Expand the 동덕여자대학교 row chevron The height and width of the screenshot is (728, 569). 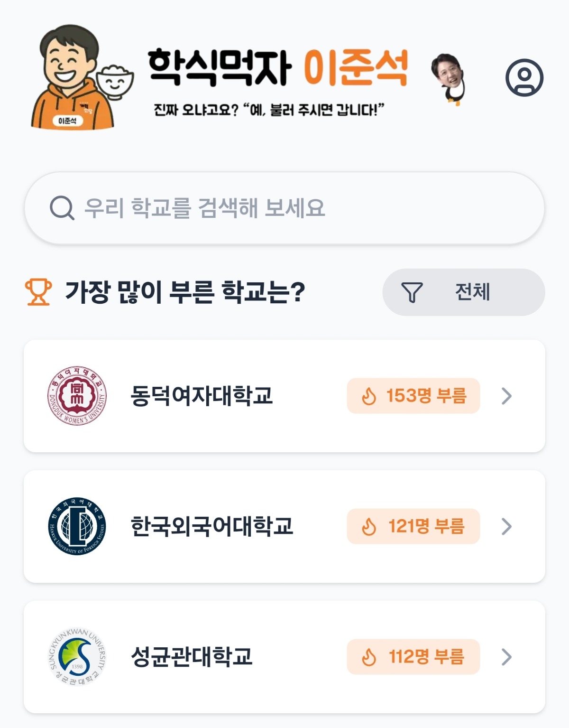pos(506,396)
